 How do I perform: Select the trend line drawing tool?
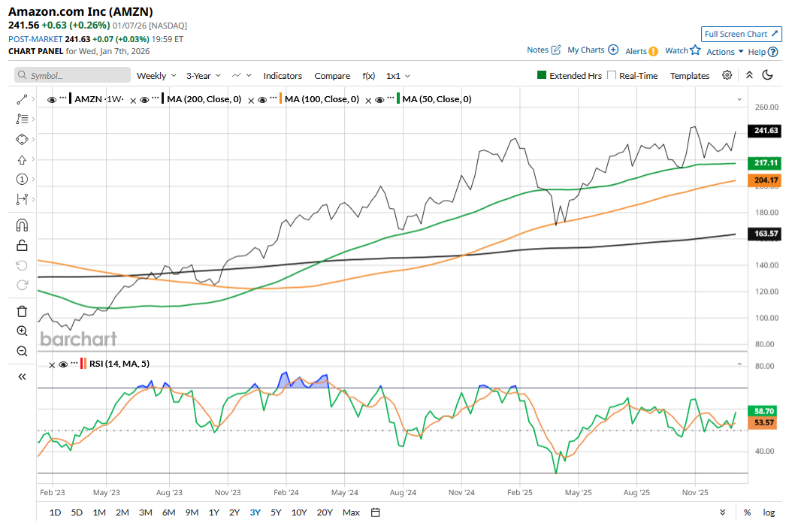pyautogui.click(x=22, y=98)
